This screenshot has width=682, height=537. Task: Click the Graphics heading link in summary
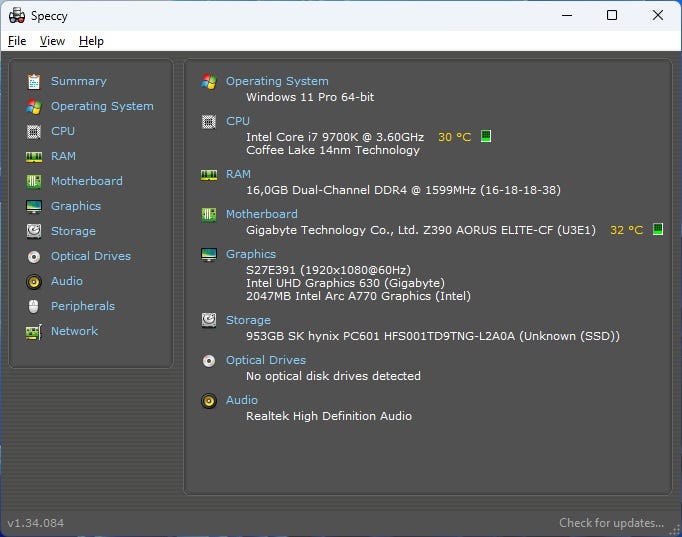pos(251,254)
